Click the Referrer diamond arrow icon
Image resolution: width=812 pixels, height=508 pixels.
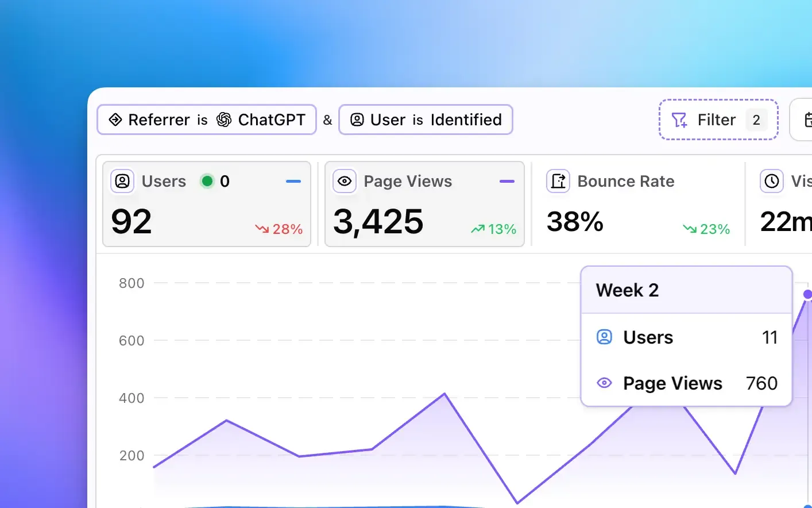115,120
